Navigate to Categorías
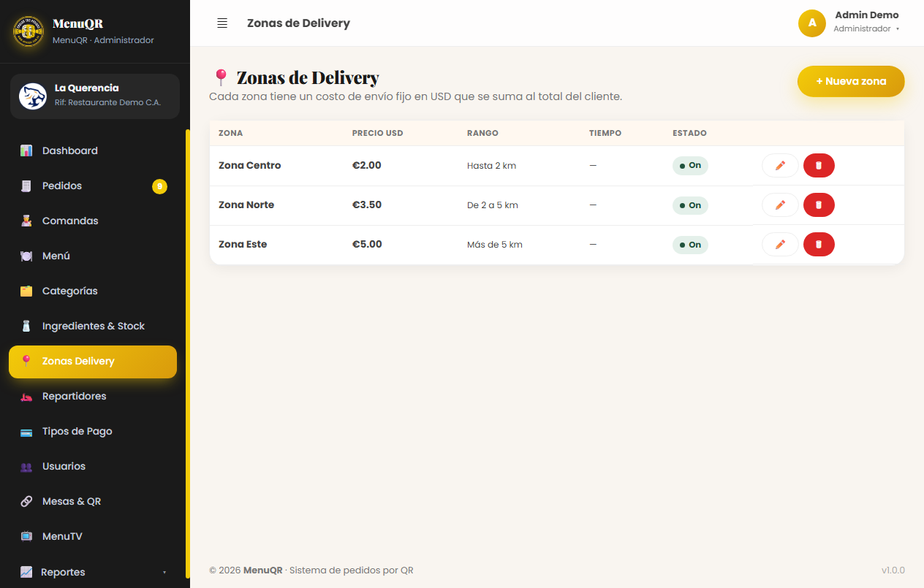The image size is (924, 588). [93, 291]
